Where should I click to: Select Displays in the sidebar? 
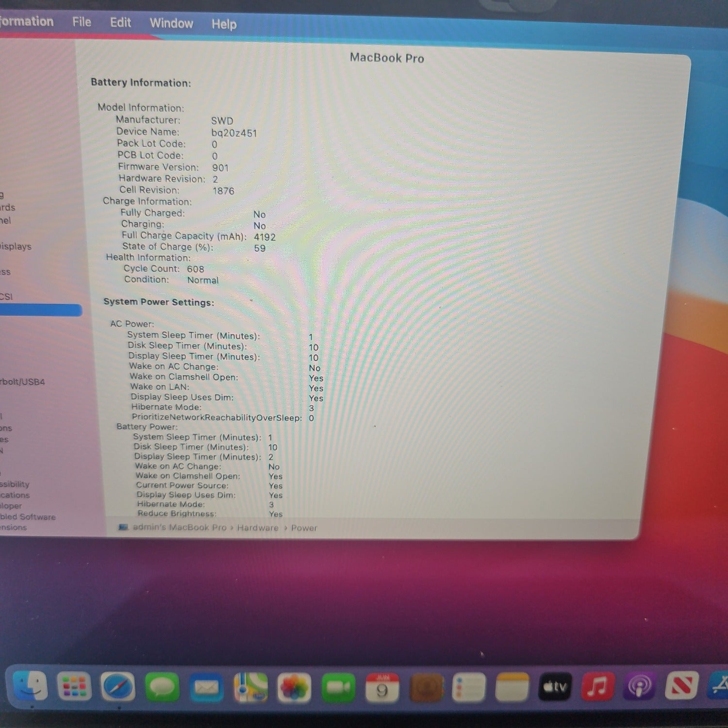coord(16,247)
